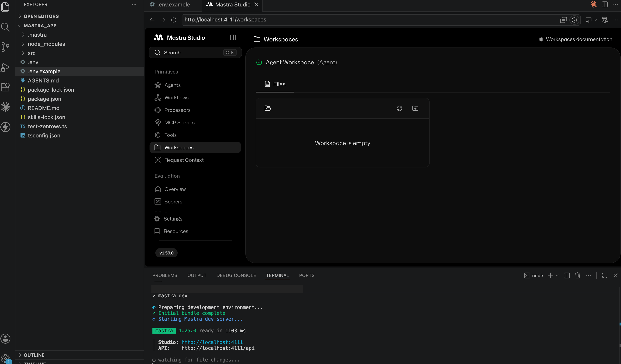Create a new folder in workspace
621x364 pixels.
click(x=415, y=108)
